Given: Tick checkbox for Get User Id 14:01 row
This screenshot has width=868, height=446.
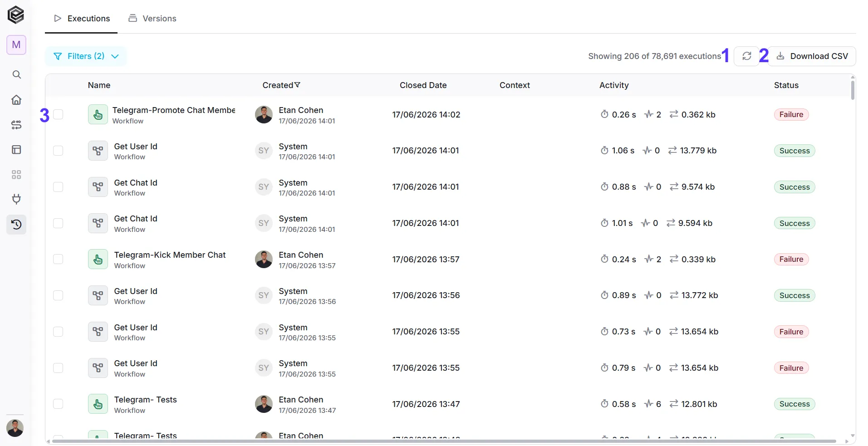Looking at the screenshot, I should pyautogui.click(x=58, y=151).
